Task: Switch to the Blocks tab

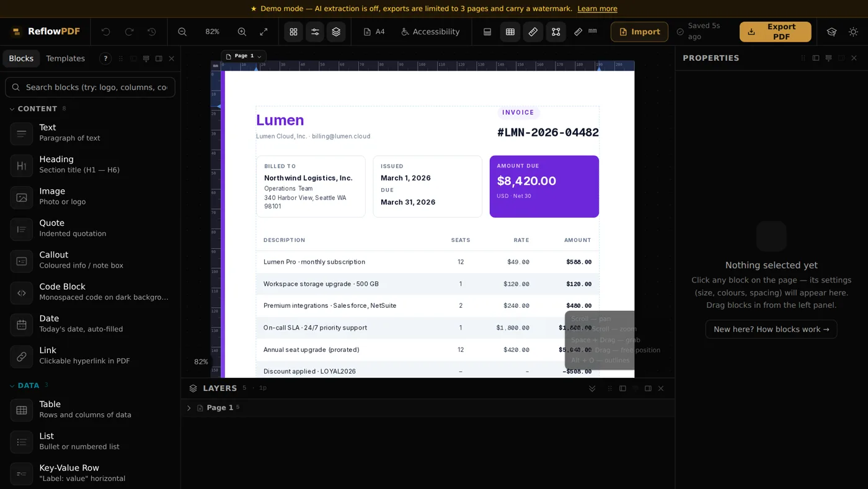Action: coord(21,58)
